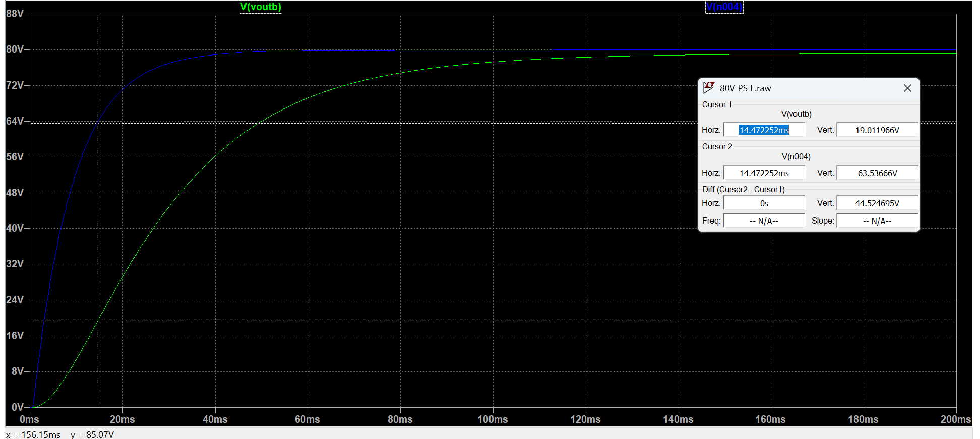
Task: Click the x = 156.15ms status readout
Action: (33, 434)
